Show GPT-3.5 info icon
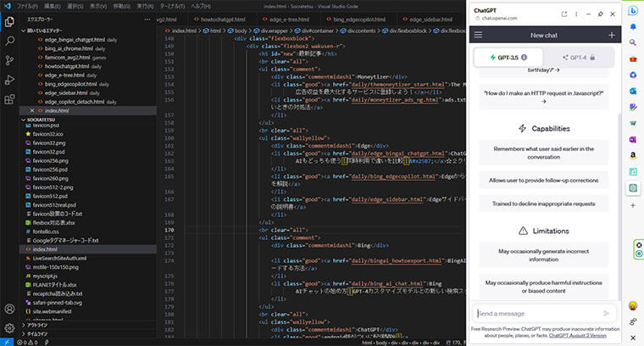 [x=524, y=58]
